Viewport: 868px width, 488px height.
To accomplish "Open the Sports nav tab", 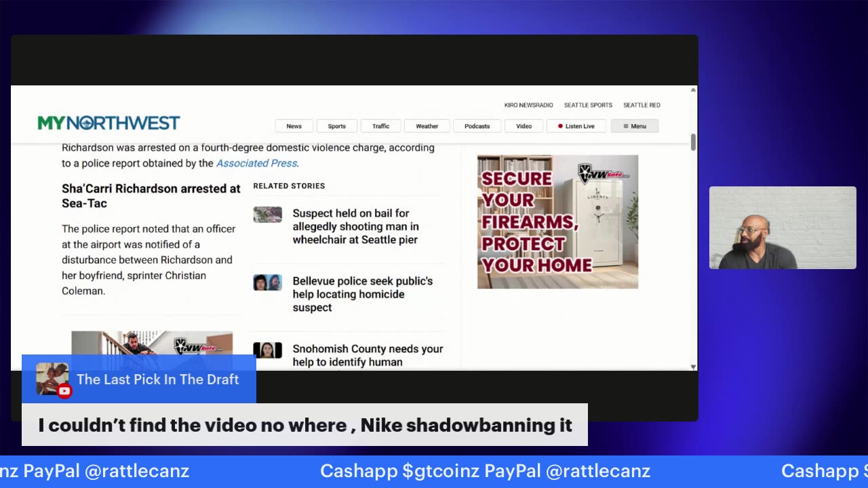I will 337,126.
